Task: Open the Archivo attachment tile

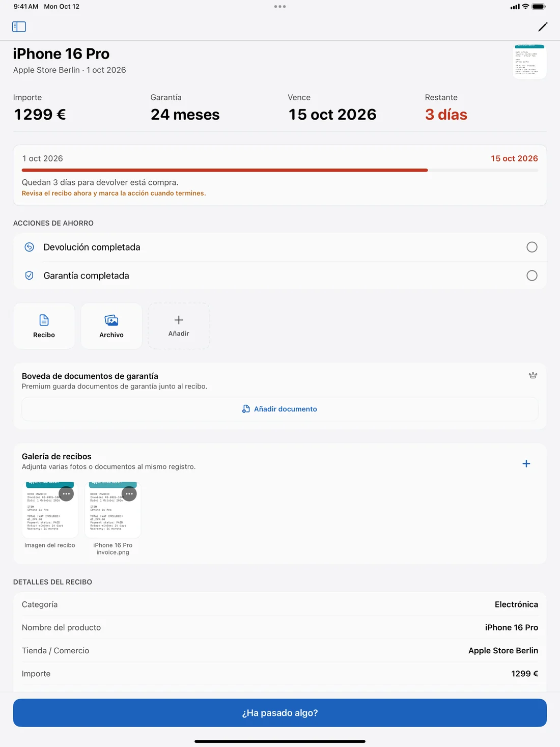Action: (111, 326)
